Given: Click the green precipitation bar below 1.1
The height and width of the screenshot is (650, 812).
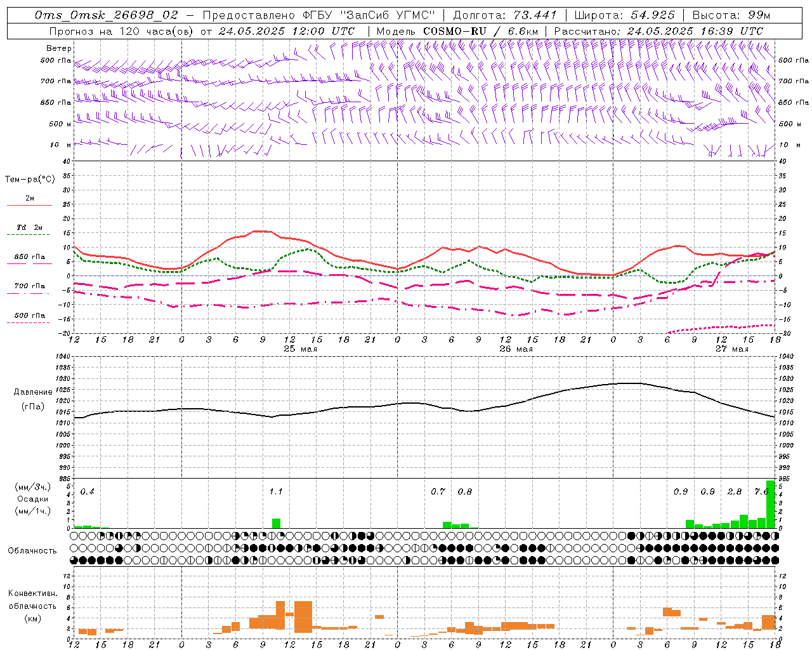Looking at the screenshot, I should [276, 524].
